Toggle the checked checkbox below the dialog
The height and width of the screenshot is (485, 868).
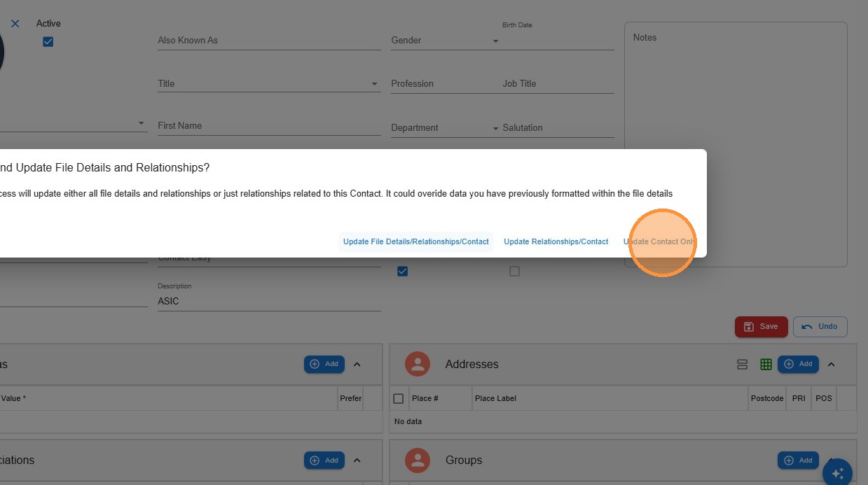pyautogui.click(x=403, y=272)
